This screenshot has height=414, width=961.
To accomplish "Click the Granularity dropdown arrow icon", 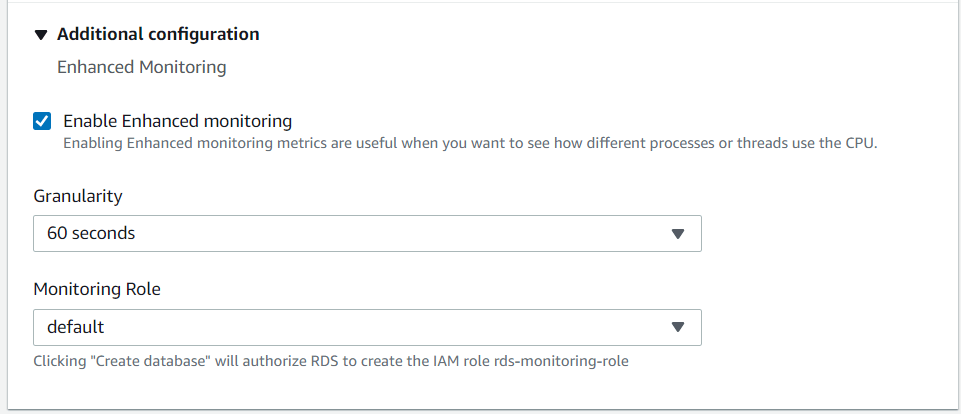I will [x=677, y=234].
